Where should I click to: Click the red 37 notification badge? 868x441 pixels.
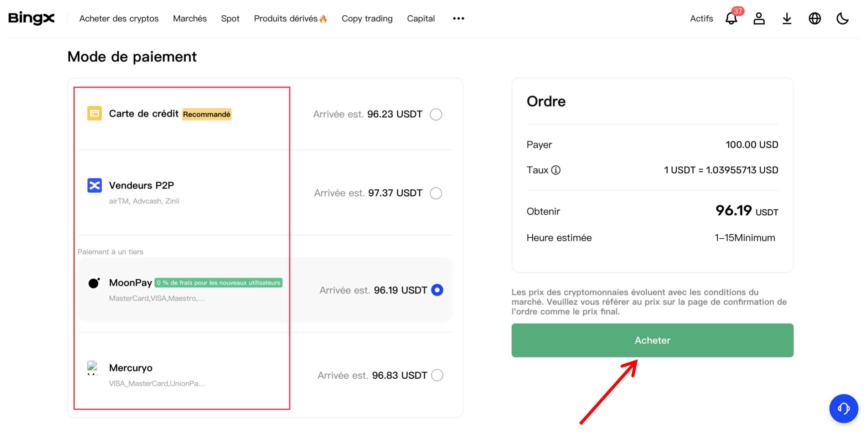click(738, 11)
